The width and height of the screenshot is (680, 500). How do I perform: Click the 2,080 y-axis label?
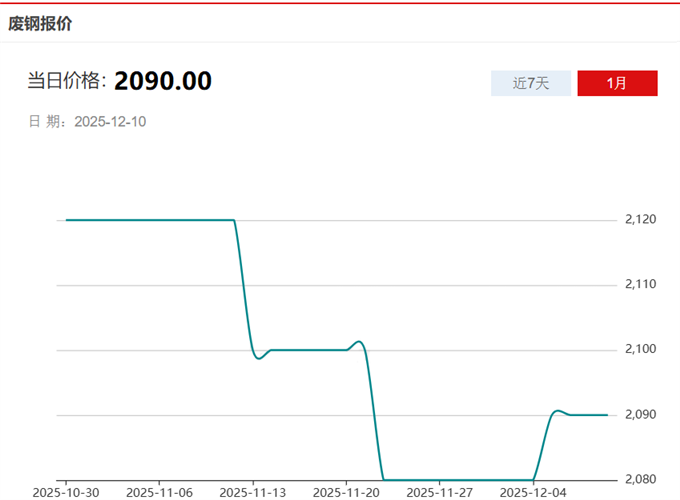coord(640,480)
